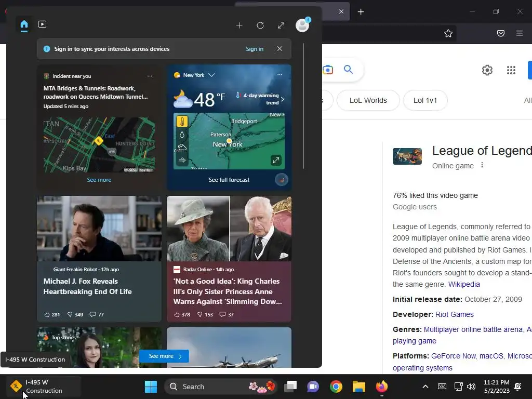Image resolution: width=532 pixels, height=399 pixels.
Task: Open Google quick settings gear
Action: coord(487,70)
